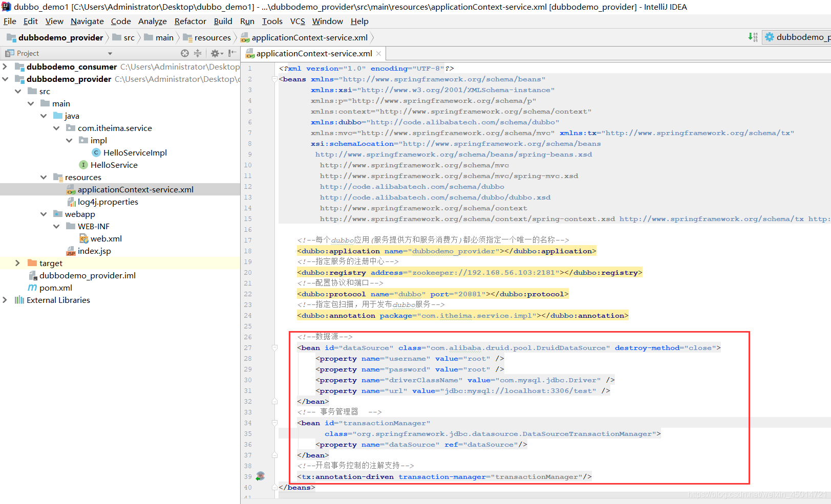
Task: Select index.jsp file in tree
Action: coord(94,251)
